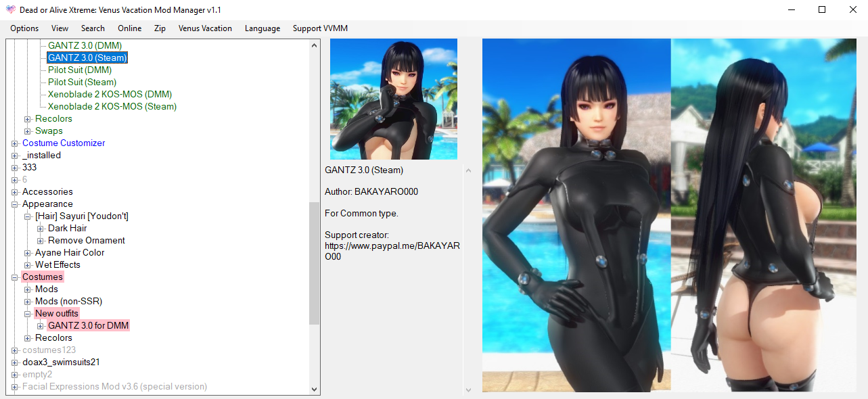Screen dimensions: 868x399
Task: Expand the Mods (non-SSR) node
Action: point(28,302)
